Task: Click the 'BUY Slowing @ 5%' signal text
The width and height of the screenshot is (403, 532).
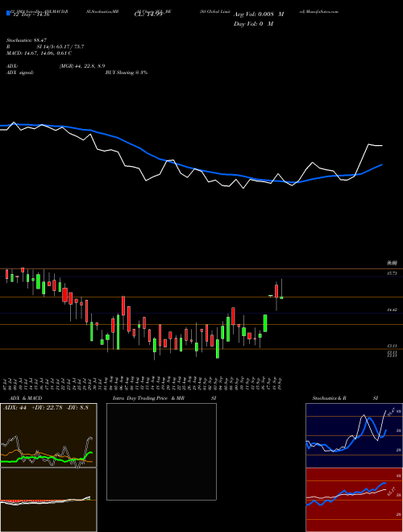Action: pyautogui.click(x=127, y=73)
